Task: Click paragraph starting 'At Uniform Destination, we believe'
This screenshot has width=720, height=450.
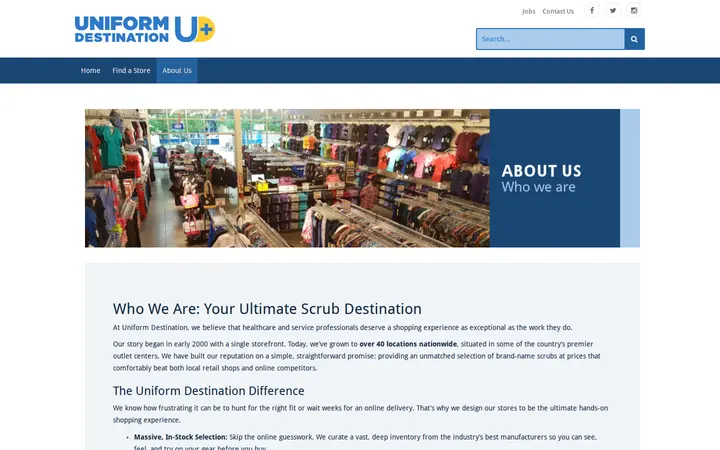Action: tap(343, 327)
